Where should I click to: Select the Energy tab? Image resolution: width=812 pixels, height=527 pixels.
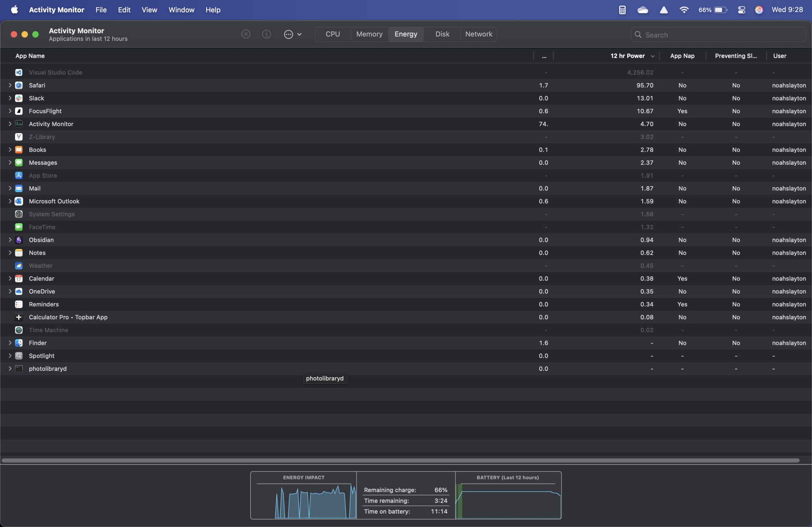(406, 34)
